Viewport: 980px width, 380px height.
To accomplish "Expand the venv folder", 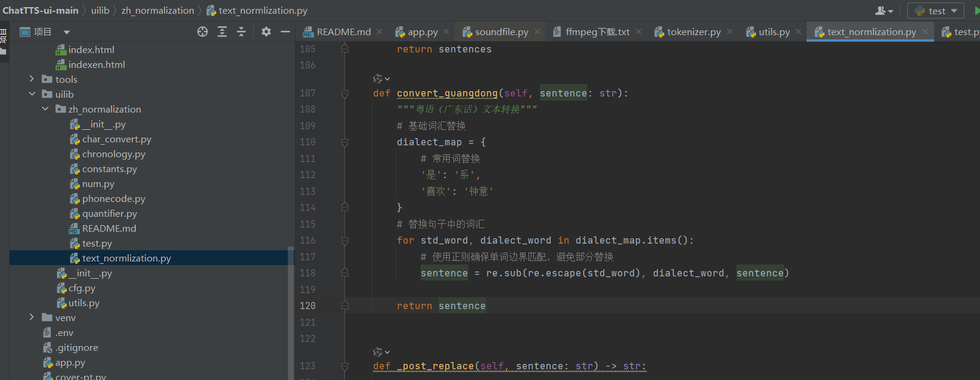I will (x=32, y=317).
